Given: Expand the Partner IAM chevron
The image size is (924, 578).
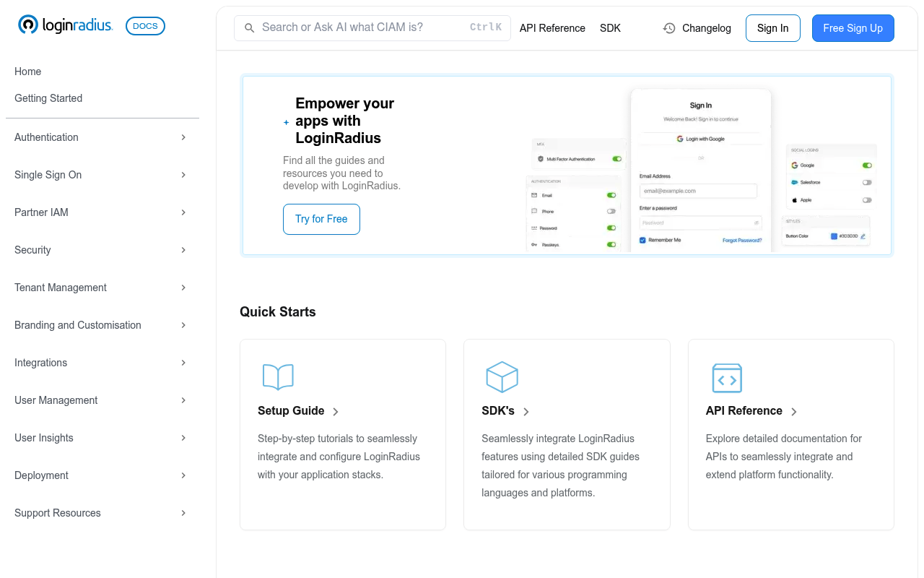Looking at the screenshot, I should coord(183,212).
